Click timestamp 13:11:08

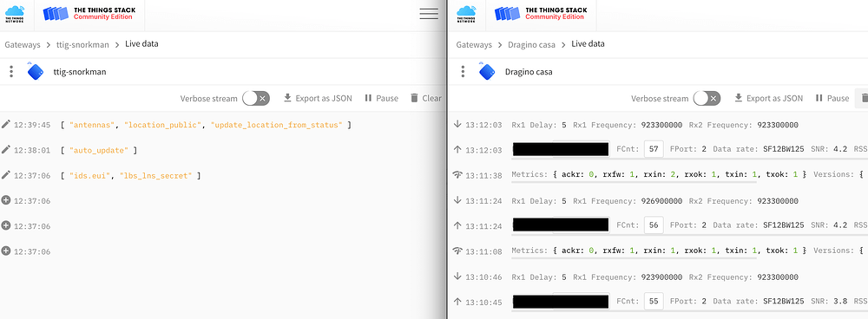[x=483, y=251]
